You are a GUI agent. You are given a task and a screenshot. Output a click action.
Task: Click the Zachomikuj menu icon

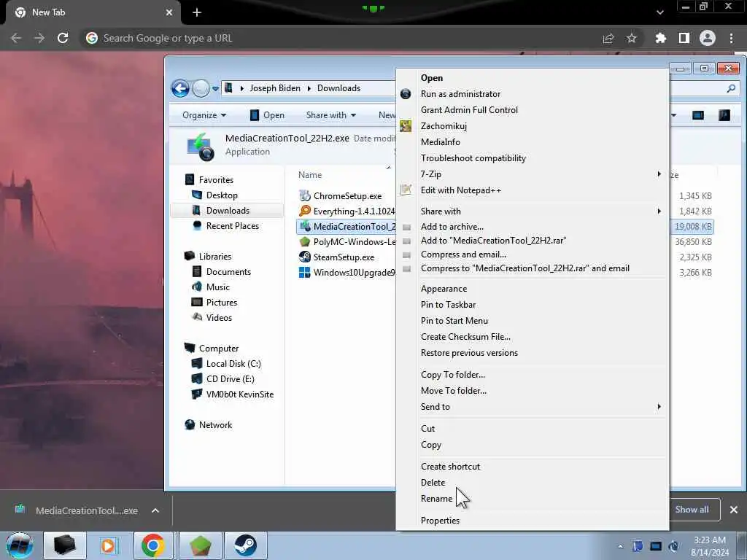[x=406, y=125]
